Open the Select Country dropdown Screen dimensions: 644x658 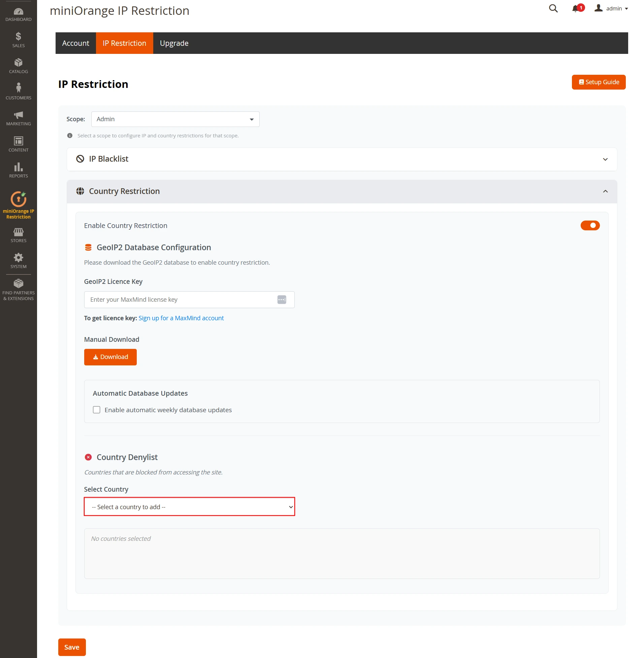pyautogui.click(x=189, y=507)
